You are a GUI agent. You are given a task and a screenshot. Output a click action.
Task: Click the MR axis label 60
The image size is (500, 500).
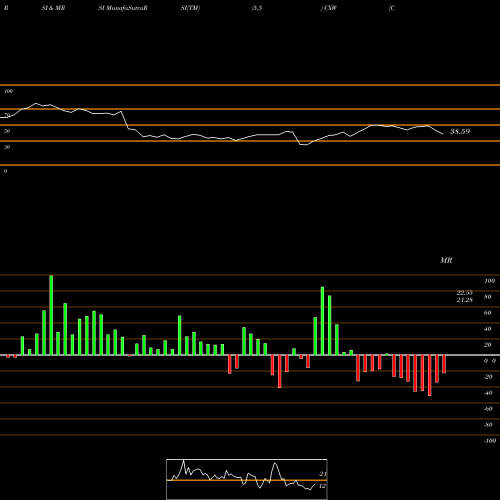pyautogui.click(x=488, y=313)
